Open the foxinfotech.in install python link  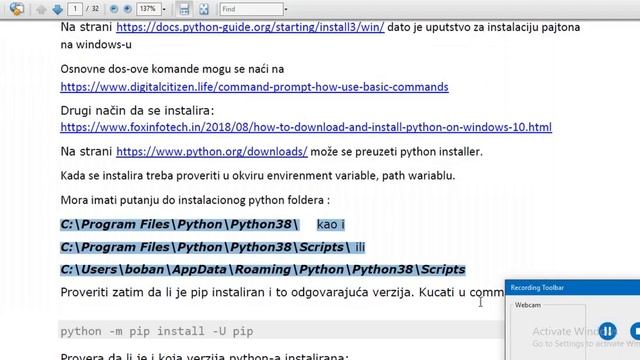coord(306,127)
